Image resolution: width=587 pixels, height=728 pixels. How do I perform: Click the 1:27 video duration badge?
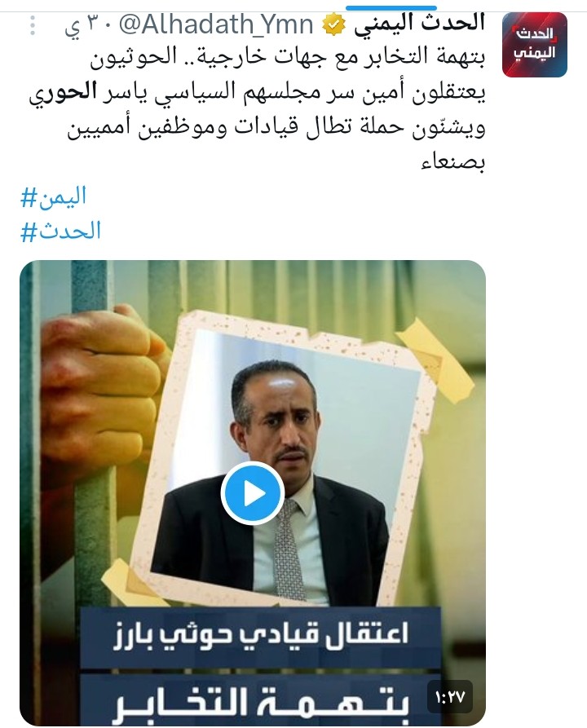tap(449, 696)
